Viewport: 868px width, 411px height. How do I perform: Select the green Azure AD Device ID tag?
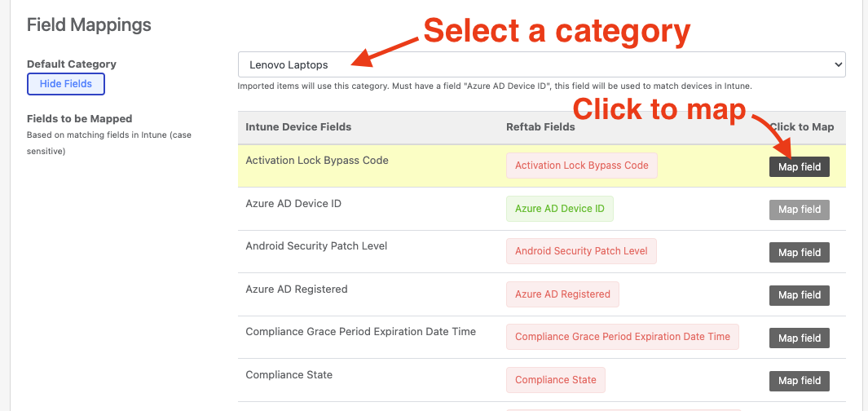560,209
